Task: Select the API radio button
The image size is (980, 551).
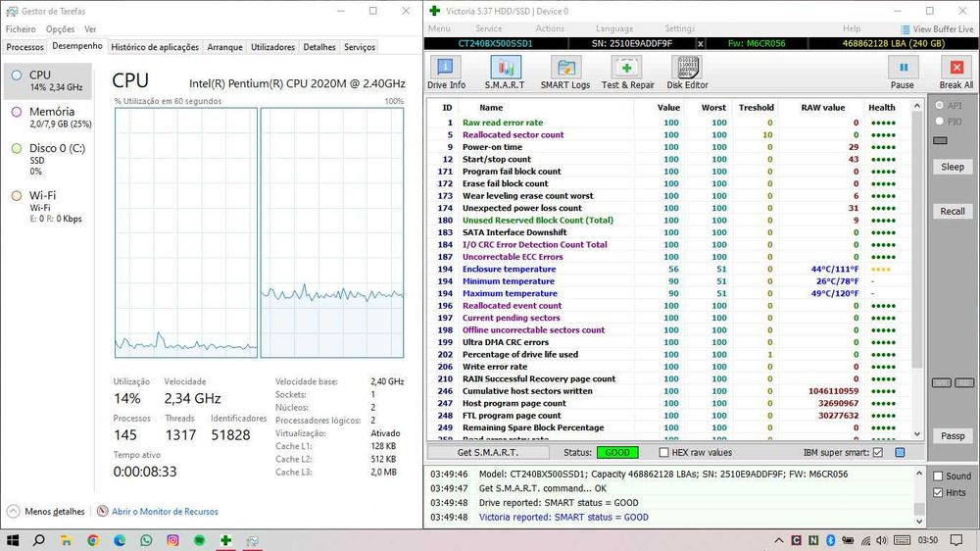Action: 940,105
